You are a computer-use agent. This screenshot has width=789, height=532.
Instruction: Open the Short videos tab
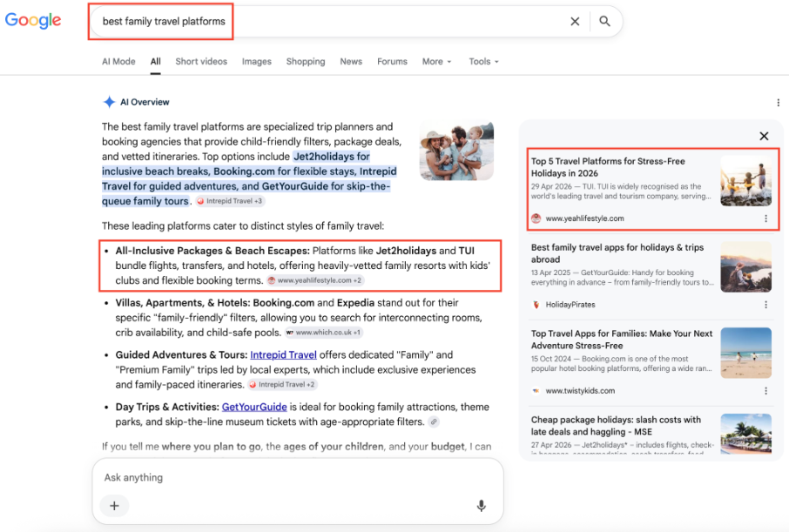[201, 62]
